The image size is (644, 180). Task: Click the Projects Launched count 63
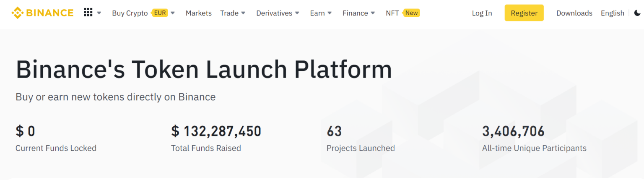[x=334, y=131]
